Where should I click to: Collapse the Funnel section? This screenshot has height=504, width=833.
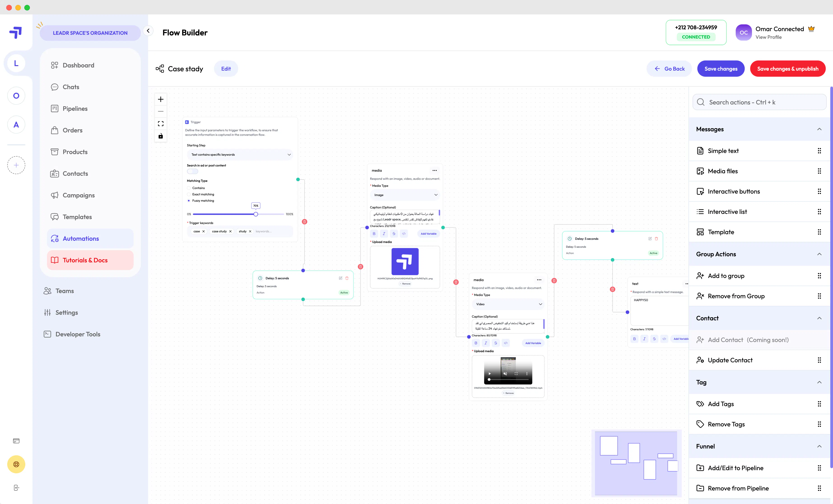click(819, 446)
